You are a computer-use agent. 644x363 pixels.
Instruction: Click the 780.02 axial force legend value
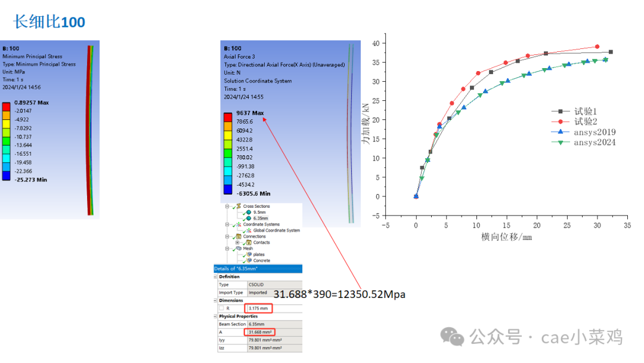pyautogui.click(x=244, y=158)
